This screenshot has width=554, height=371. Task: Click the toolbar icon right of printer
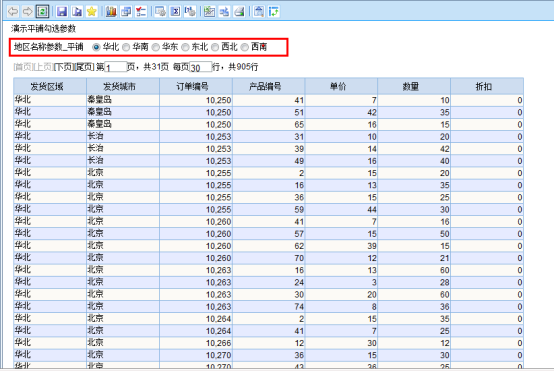point(259,12)
